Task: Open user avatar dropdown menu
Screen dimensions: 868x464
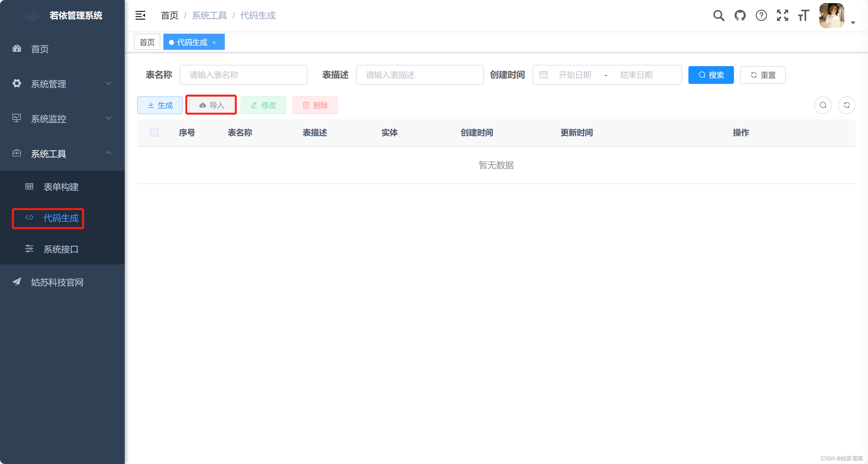Action: (836, 16)
